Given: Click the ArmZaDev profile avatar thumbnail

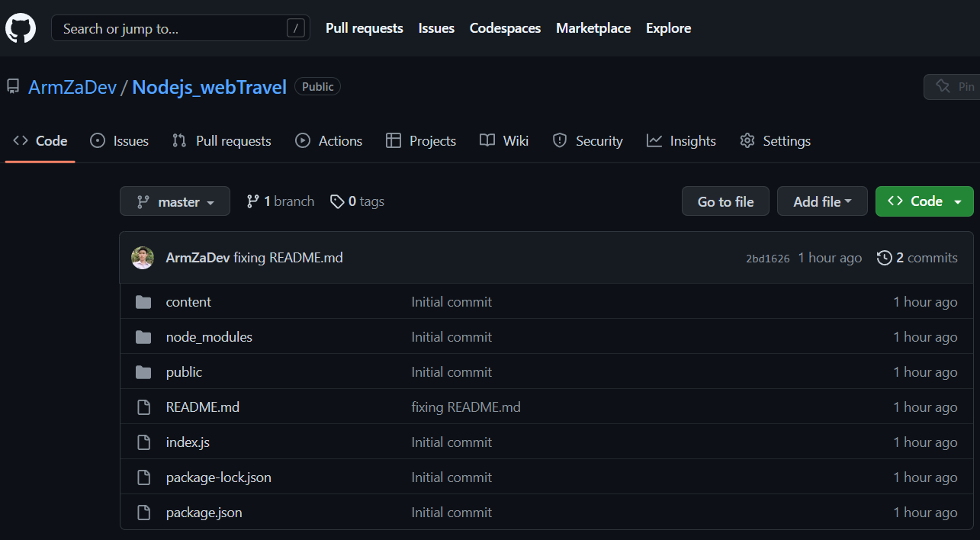Looking at the screenshot, I should 143,258.
